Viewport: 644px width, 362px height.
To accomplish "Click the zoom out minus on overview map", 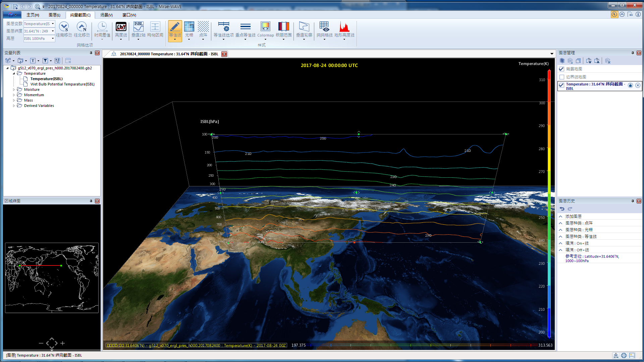I will coord(41,343).
